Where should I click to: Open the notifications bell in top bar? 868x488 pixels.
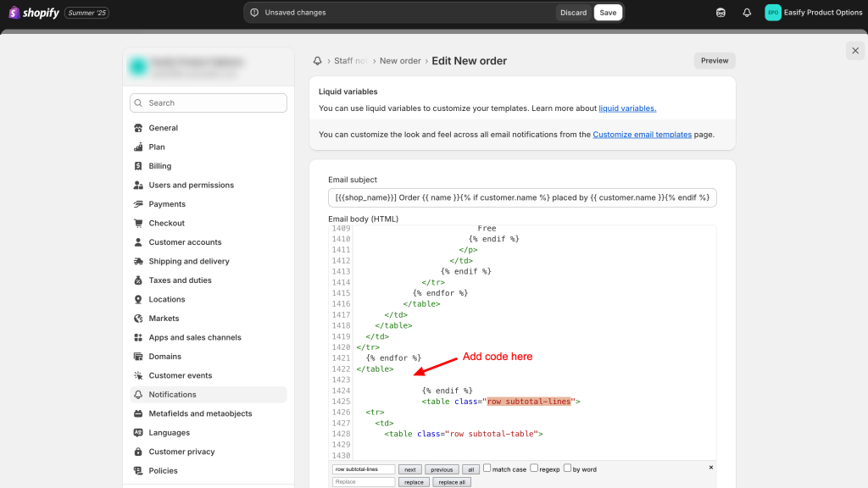pos(747,12)
